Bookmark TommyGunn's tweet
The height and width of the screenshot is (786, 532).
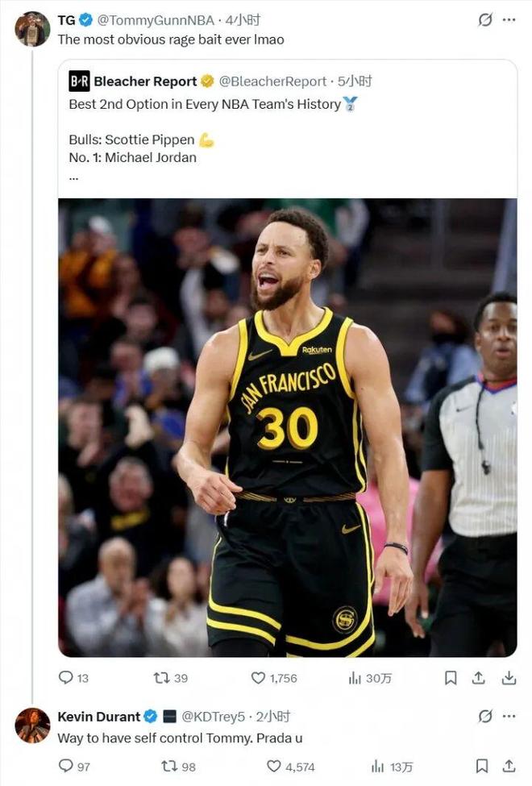click(451, 679)
